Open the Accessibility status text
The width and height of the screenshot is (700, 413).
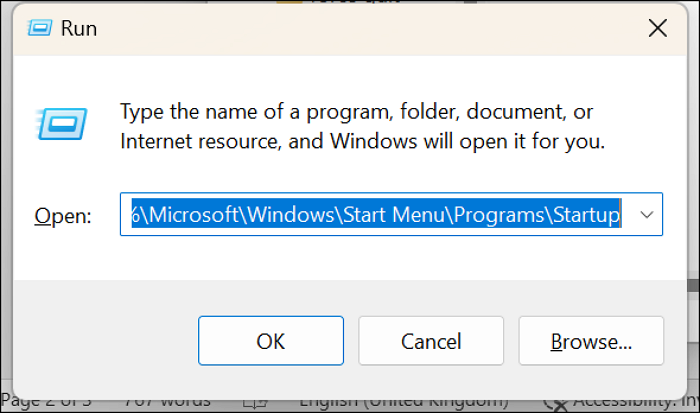630,401
